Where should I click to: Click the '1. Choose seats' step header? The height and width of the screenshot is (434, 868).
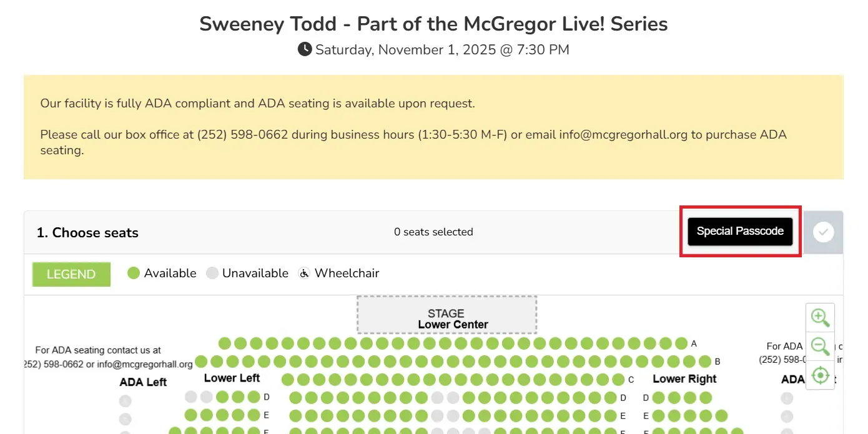pos(87,233)
